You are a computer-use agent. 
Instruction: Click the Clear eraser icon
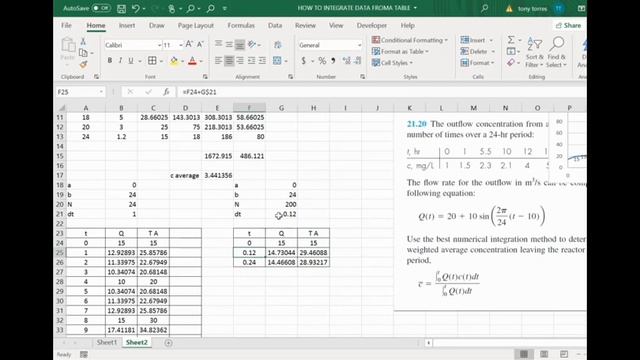tap(511, 62)
